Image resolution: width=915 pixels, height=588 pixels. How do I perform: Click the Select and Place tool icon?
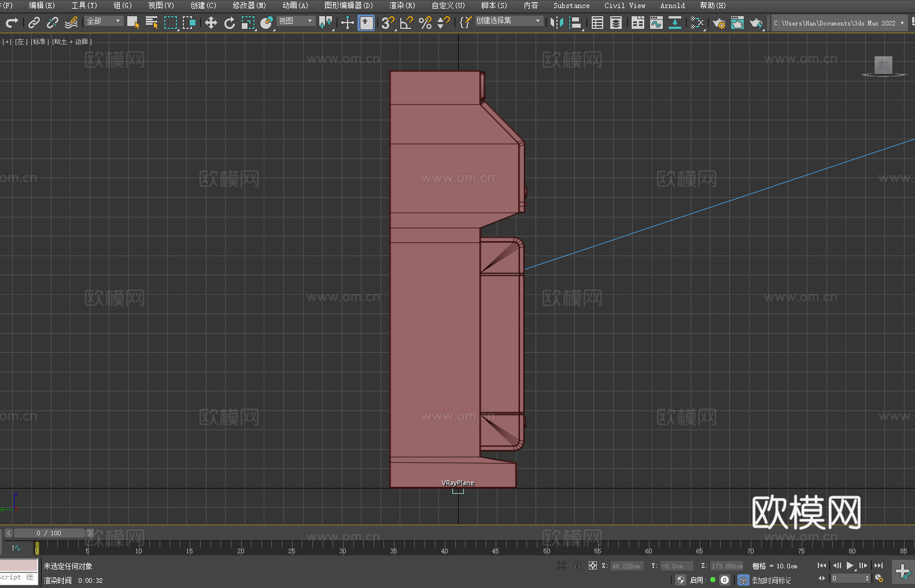click(x=267, y=23)
